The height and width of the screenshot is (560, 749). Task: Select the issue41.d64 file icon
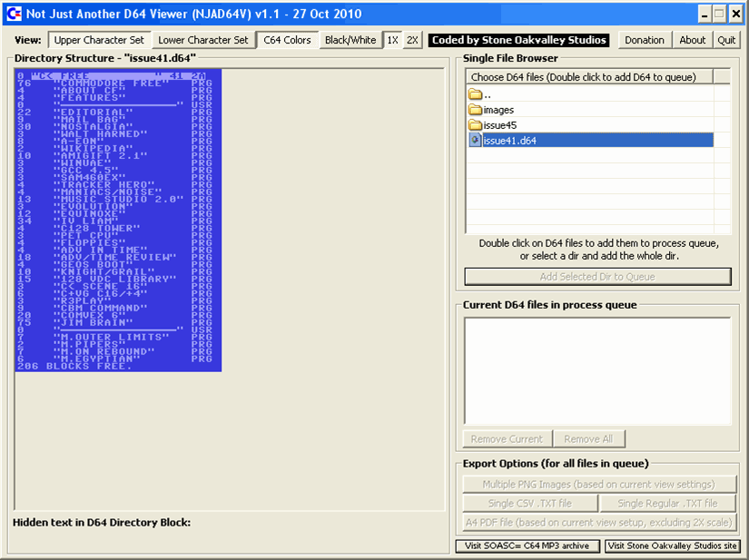coord(475,141)
